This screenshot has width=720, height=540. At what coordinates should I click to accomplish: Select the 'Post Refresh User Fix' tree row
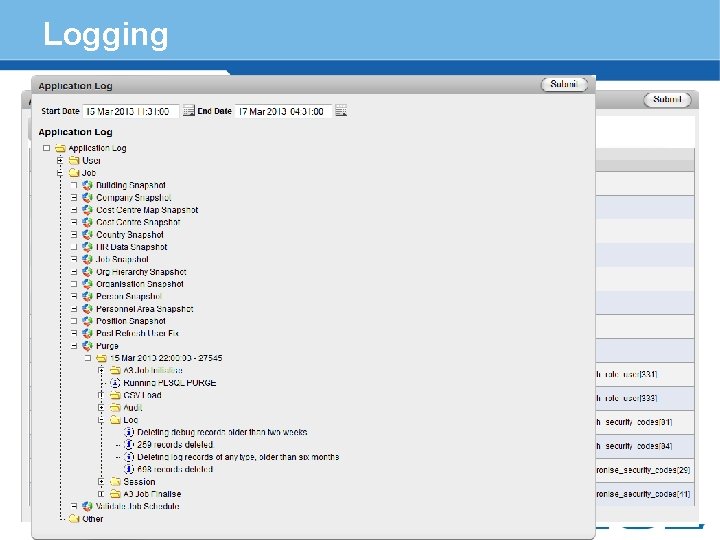[137, 333]
